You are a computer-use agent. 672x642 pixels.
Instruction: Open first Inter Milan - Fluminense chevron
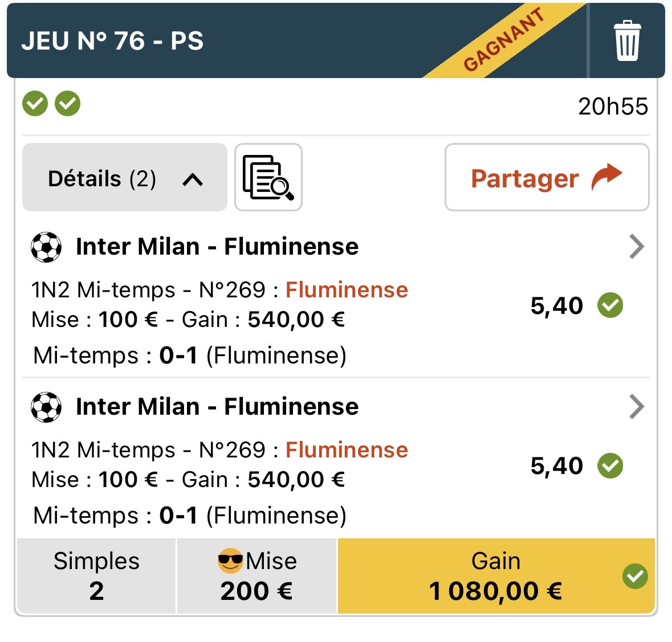tap(637, 247)
